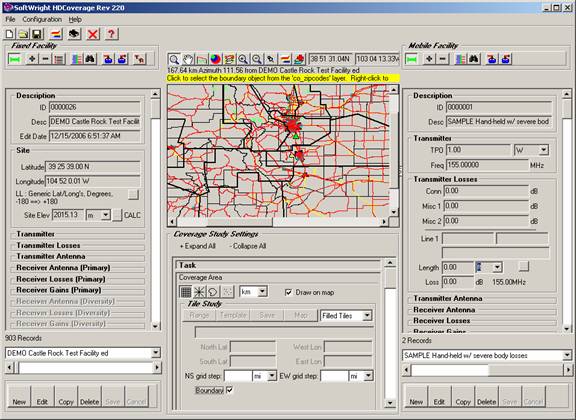Open help via red question mark icon
This screenshot has height=420, width=576.
coord(111,34)
